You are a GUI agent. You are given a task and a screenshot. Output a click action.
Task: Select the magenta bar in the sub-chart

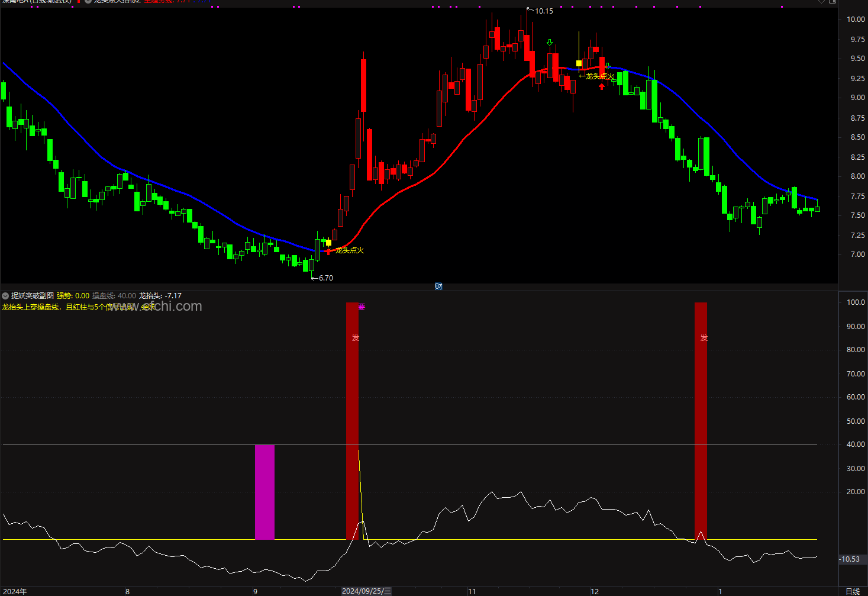pos(264,492)
